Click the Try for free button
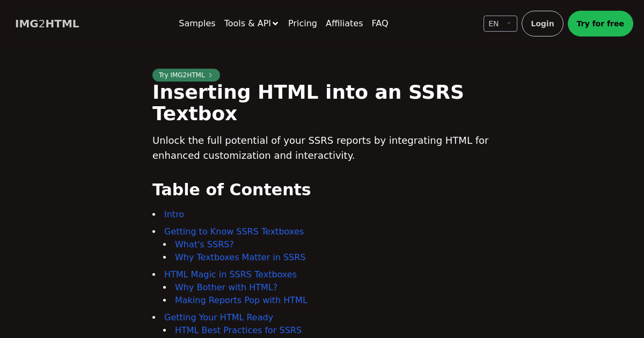 600,24
